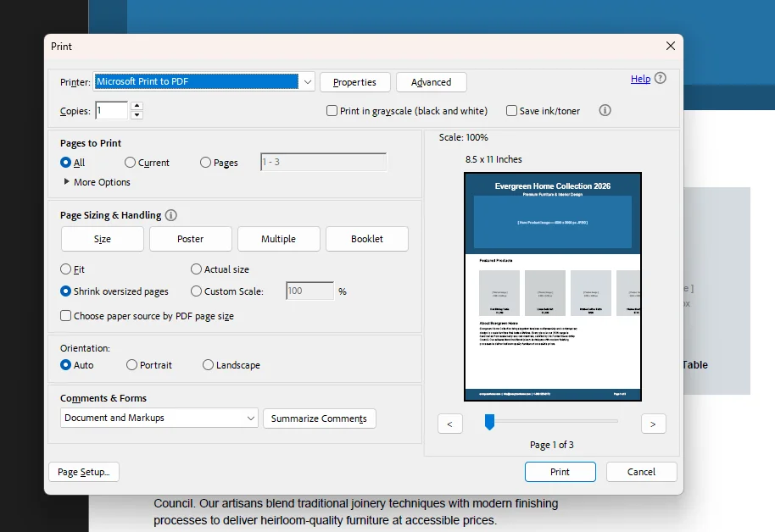The height and width of the screenshot is (532, 775).
Task: Select Shrink oversized pages option
Action: (x=65, y=291)
